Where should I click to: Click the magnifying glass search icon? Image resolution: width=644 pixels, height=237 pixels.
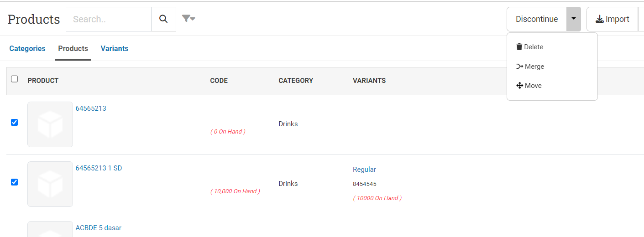pyautogui.click(x=163, y=19)
